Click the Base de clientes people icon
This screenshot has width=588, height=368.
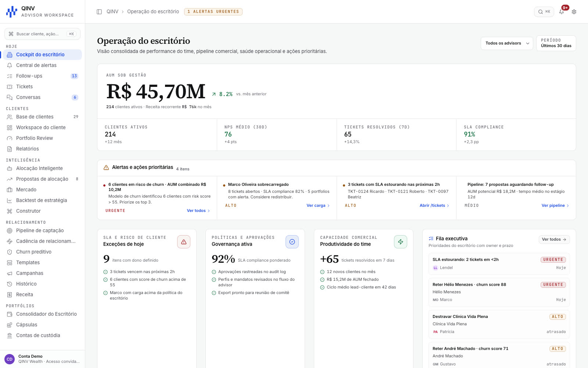(10, 117)
